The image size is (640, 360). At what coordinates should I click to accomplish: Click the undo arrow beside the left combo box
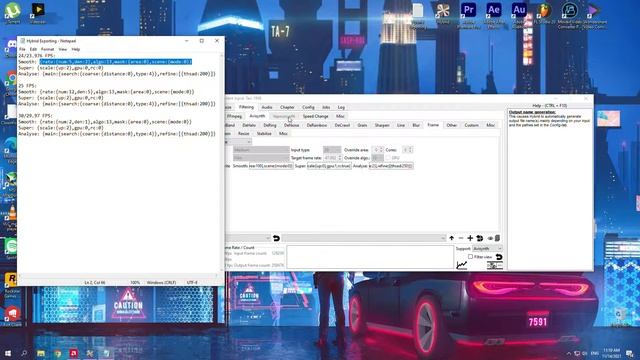276,238
